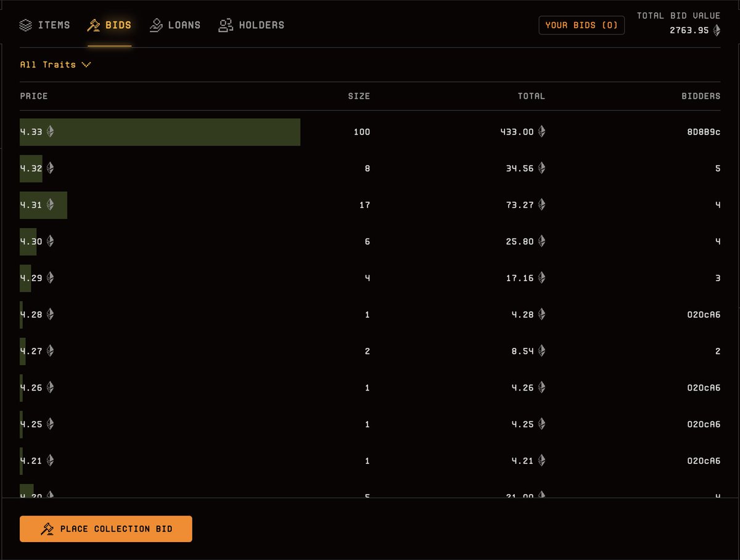The height and width of the screenshot is (560, 740).
Task: Click bidder address 020cA6 on the 4.28 row
Action: click(705, 314)
